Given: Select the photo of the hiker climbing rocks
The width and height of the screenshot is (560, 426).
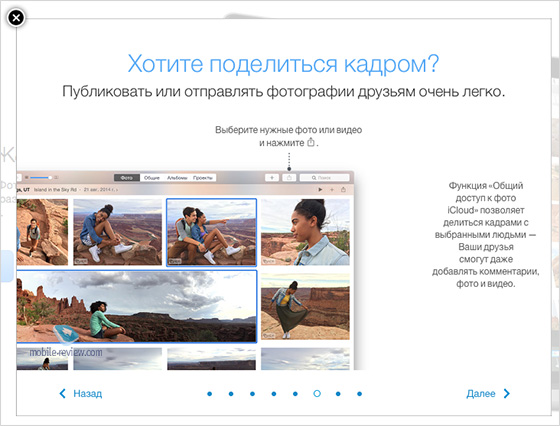Looking at the screenshot, I should tap(42, 232).
